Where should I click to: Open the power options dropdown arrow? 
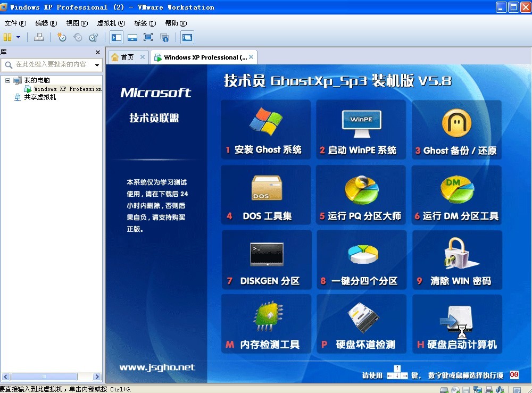(18, 37)
